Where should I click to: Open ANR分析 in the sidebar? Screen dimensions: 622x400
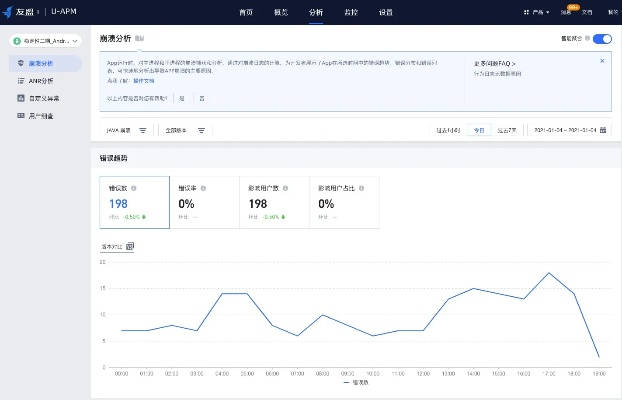pyautogui.click(x=40, y=81)
